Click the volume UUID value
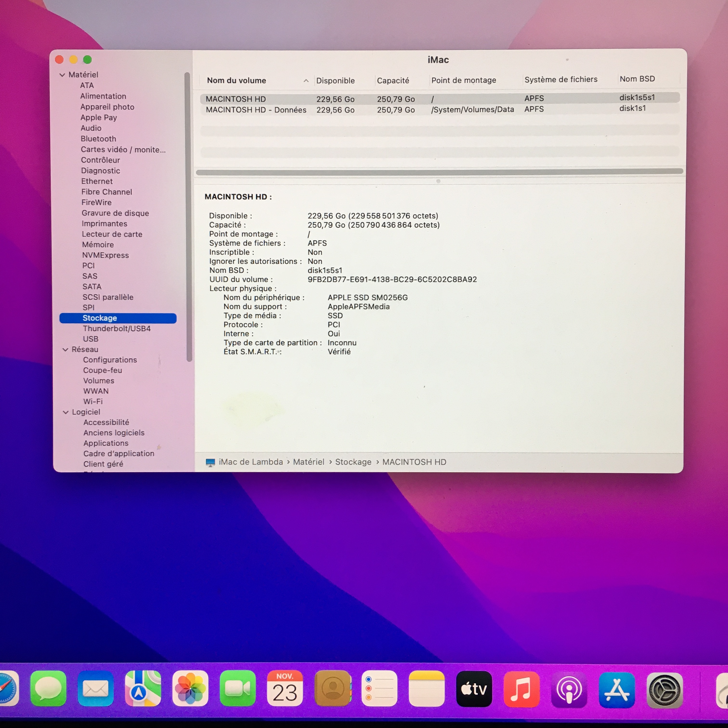This screenshot has width=728, height=728. tap(392, 279)
